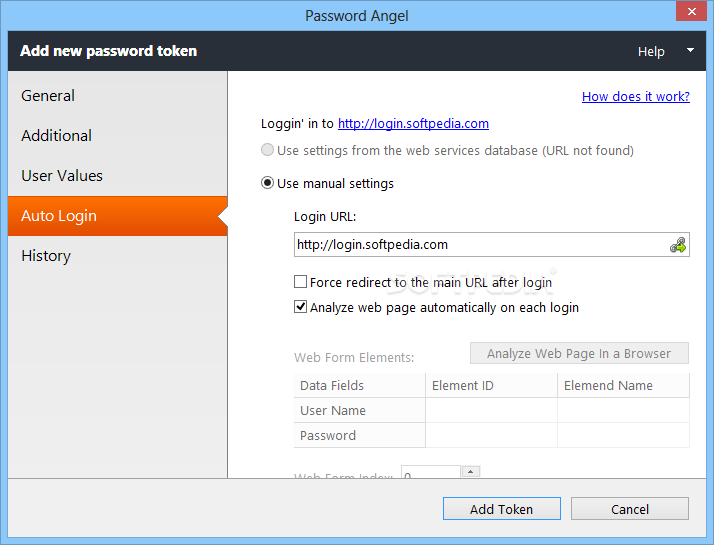Switch to the General section
Screen dimensions: 714x545
pos(117,96)
